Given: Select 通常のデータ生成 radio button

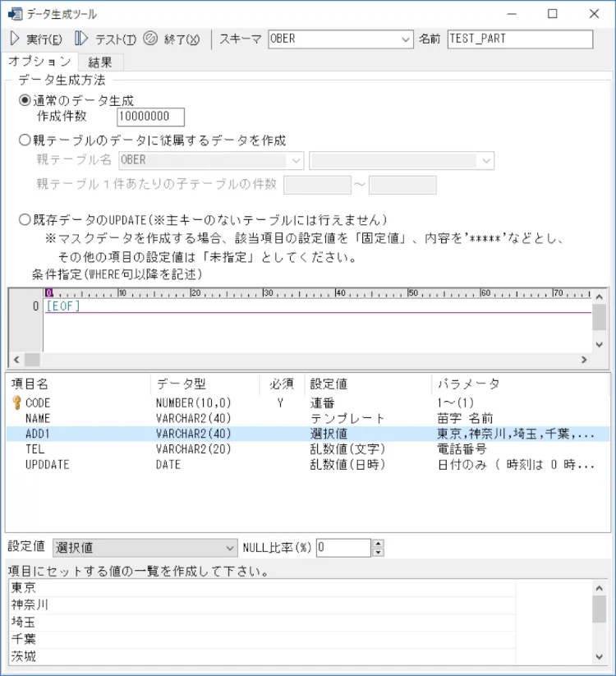Looking at the screenshot, I should 25,100.
